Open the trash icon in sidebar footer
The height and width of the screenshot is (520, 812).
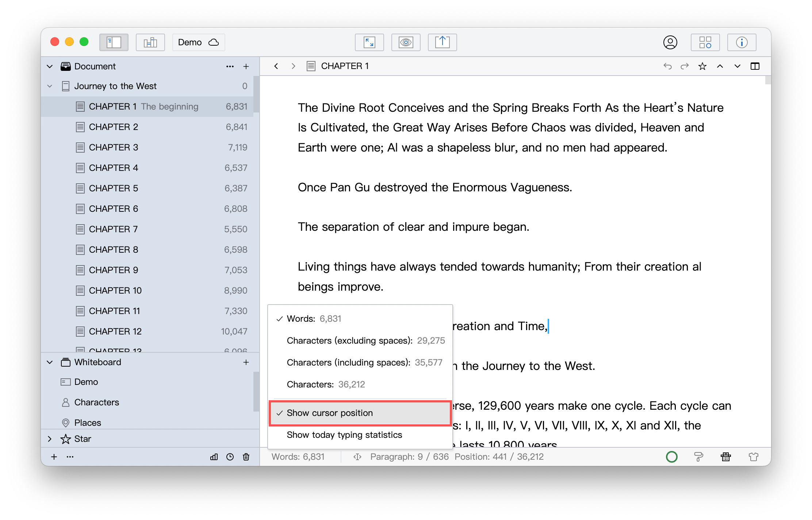point(246,457)
